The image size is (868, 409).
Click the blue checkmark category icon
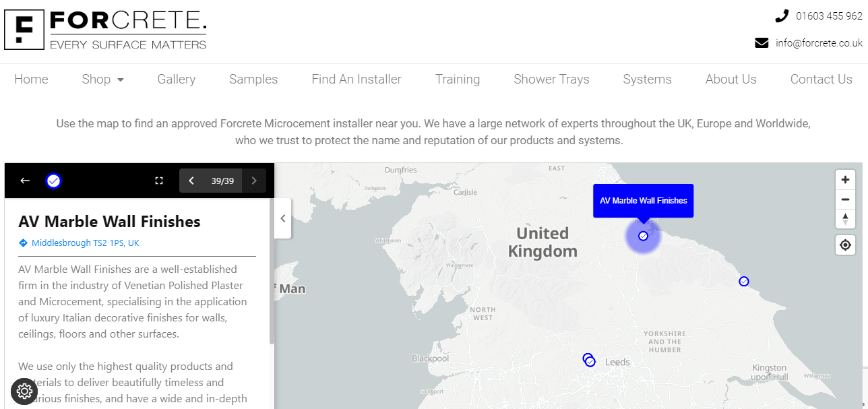[54, 181]
